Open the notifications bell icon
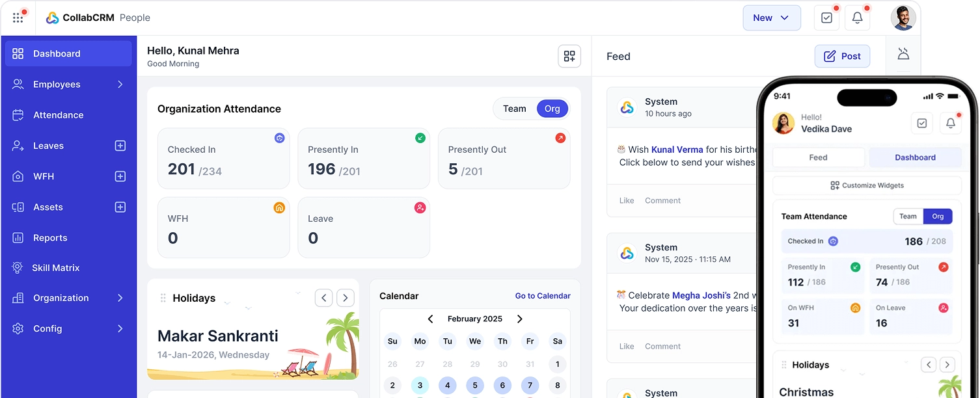980x398 pixels. pos(857,18)
